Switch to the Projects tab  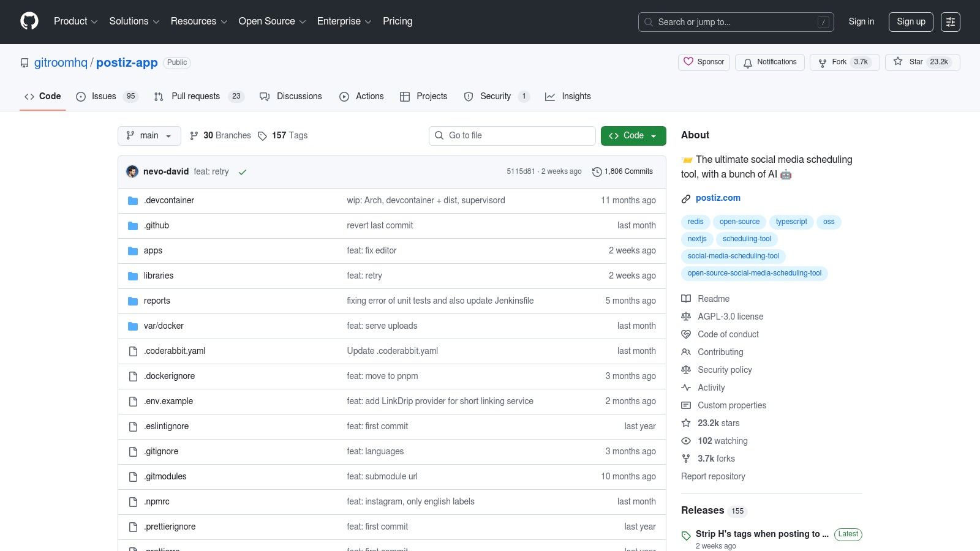tap(424, 97)
